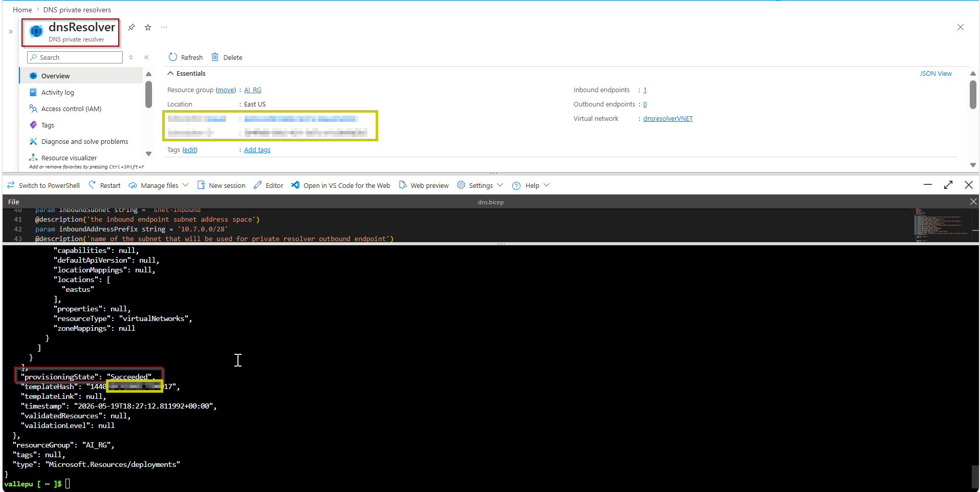Click Add tags link
This screenshot has height=492, width=980.
[257, 150]
